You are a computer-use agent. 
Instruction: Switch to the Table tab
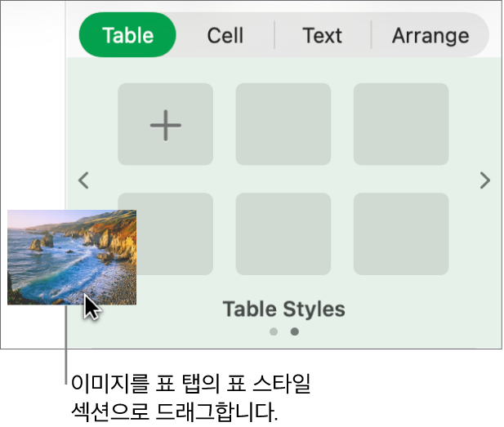[x=127, y=36]
